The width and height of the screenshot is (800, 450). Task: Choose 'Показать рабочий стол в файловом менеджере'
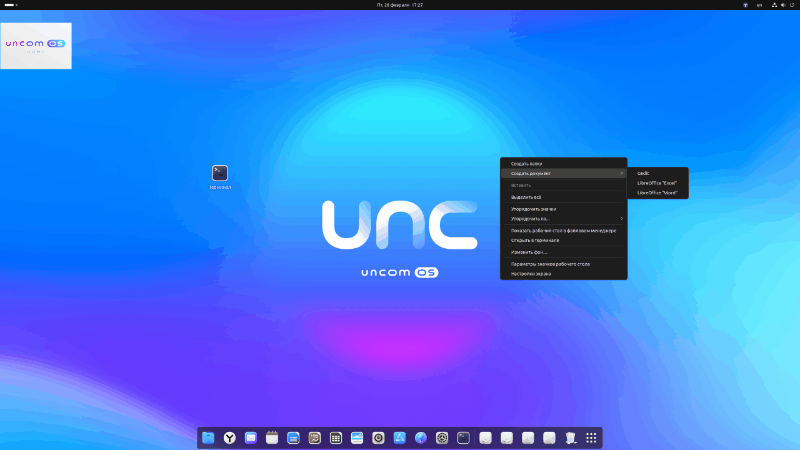(x=563, y=231)
